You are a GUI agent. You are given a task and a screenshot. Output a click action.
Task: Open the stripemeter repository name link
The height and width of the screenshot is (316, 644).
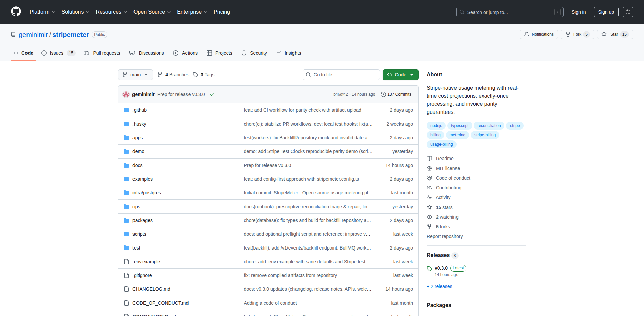pos(71,35)
